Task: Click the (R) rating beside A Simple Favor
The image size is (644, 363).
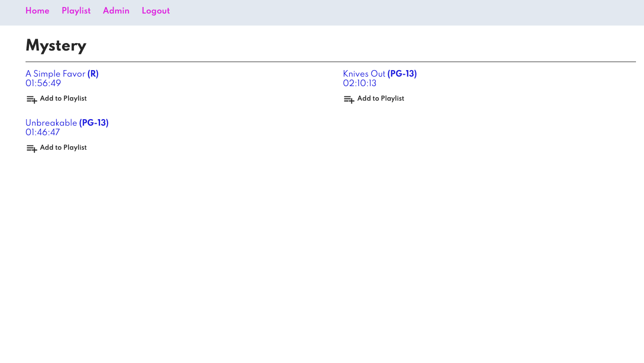Action: [x=93, y=74]
